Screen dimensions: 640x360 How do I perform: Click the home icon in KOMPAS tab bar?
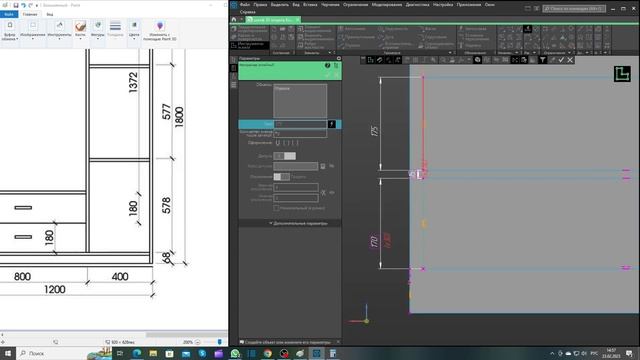pyautogui.click(x=234, y=20)
